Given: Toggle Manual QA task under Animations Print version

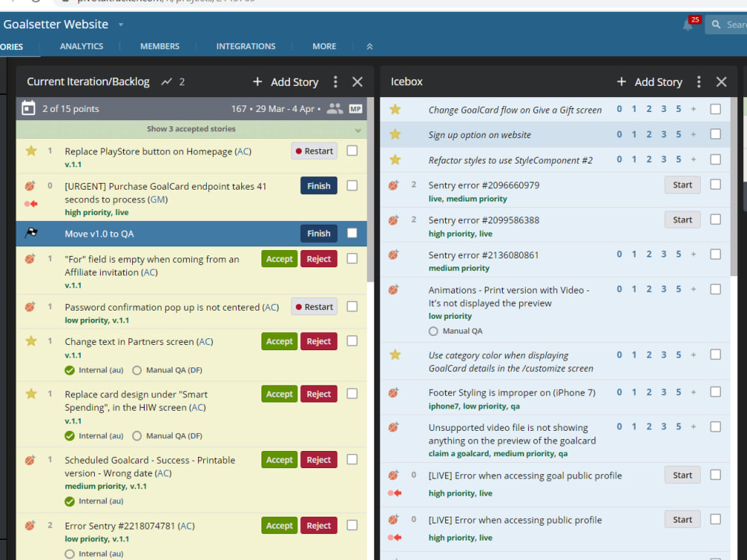Looking at the screenshot, I should coord(433,331).
